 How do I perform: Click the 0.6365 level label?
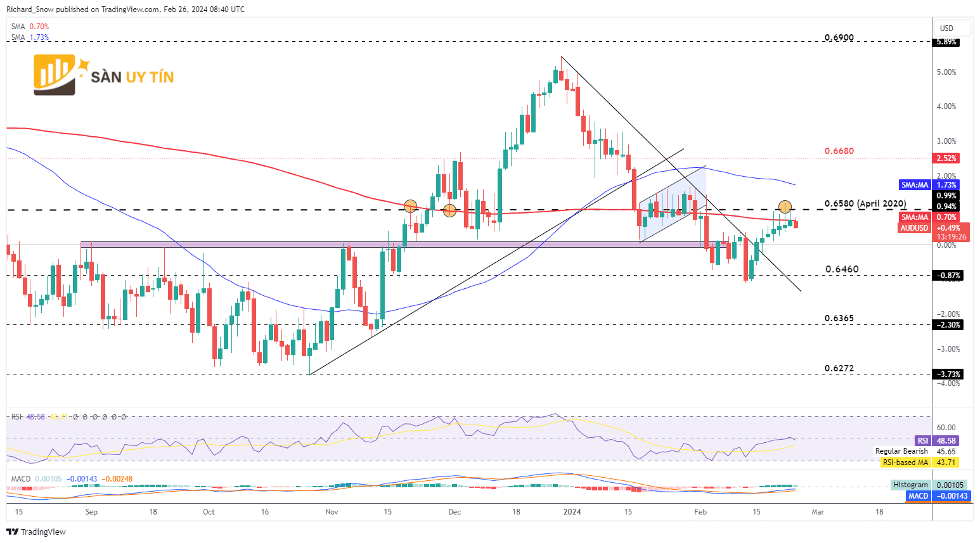click(839, 318)
